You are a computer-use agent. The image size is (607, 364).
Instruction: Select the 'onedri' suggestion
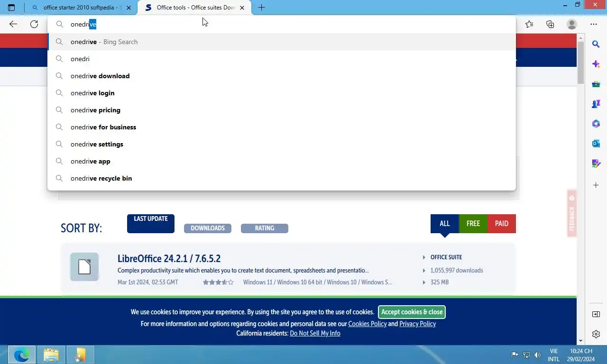282,59
